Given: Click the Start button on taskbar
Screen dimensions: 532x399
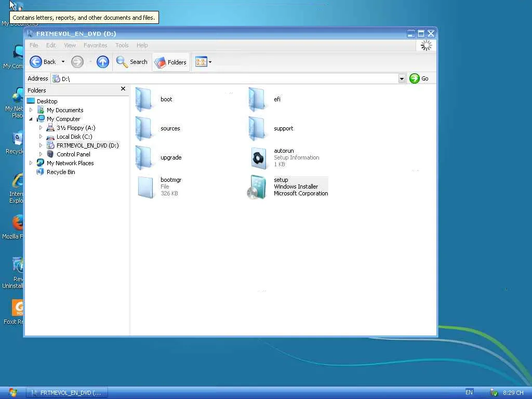Looking at the screenshot, I should tap(12, 393).
